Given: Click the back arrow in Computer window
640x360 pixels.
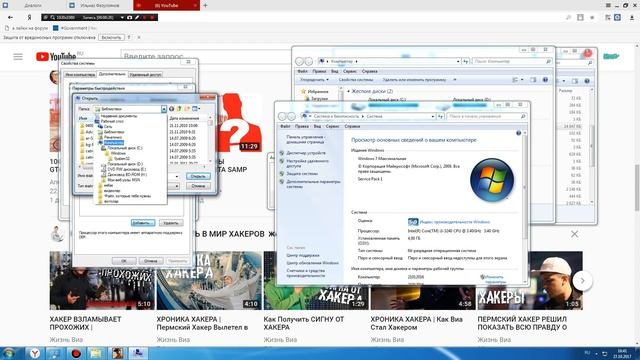Looking at the screenshot, I should tap(299, 61).
